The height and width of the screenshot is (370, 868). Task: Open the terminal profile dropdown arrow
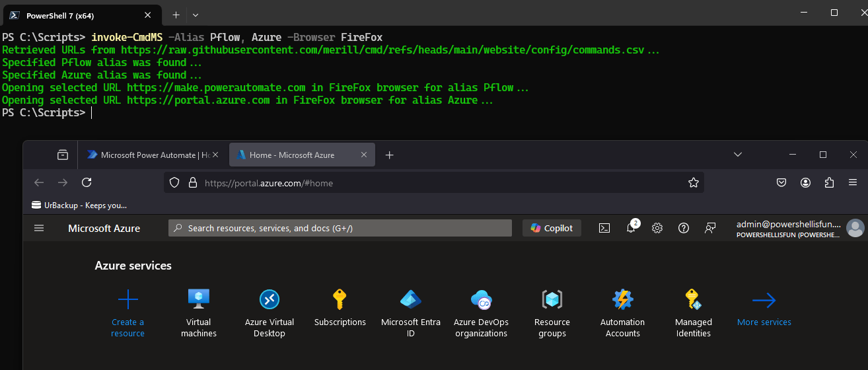(196, 15)
